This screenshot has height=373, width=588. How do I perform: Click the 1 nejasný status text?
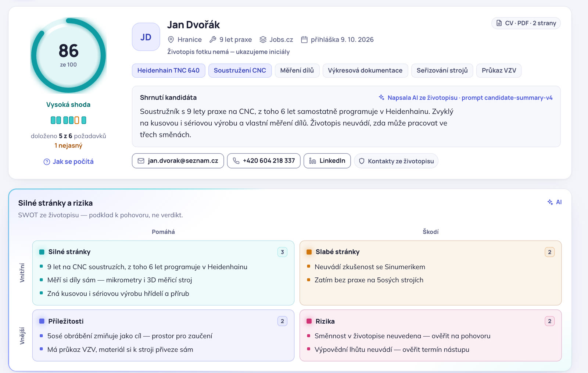[x=68, y=146]
